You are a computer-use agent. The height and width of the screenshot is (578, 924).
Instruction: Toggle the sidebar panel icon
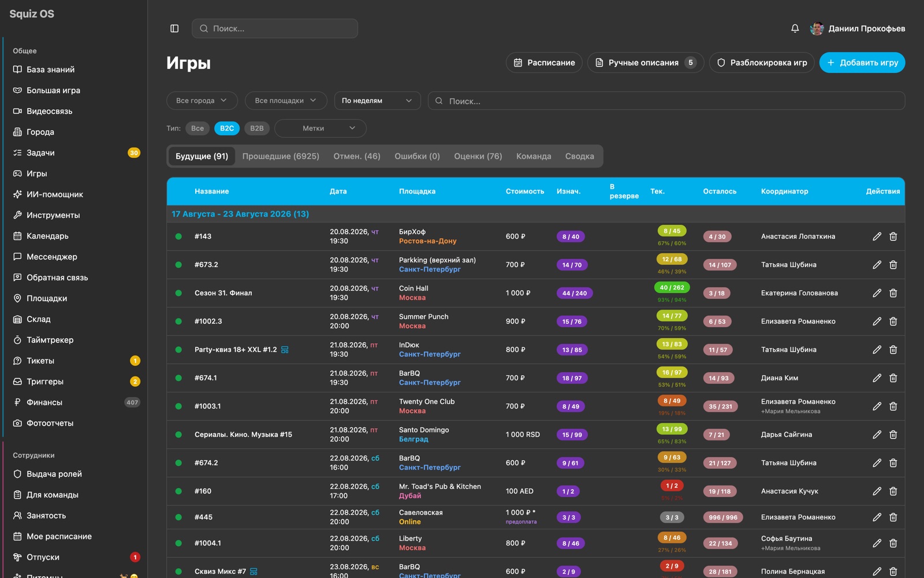[174, 28]
